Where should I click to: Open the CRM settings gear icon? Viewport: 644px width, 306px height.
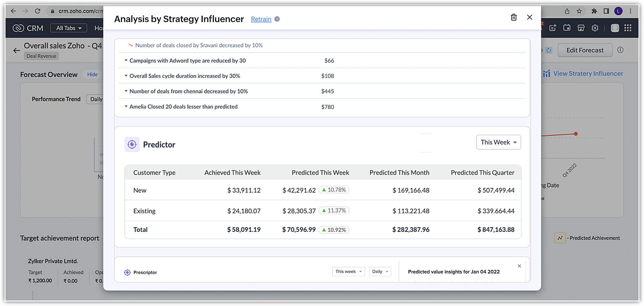[x=595, y=28]
